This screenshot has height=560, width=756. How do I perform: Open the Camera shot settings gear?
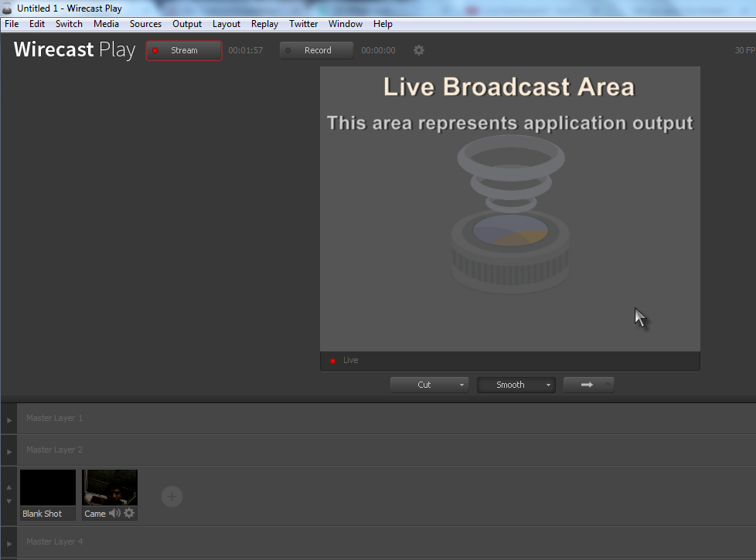pos(129,513)
